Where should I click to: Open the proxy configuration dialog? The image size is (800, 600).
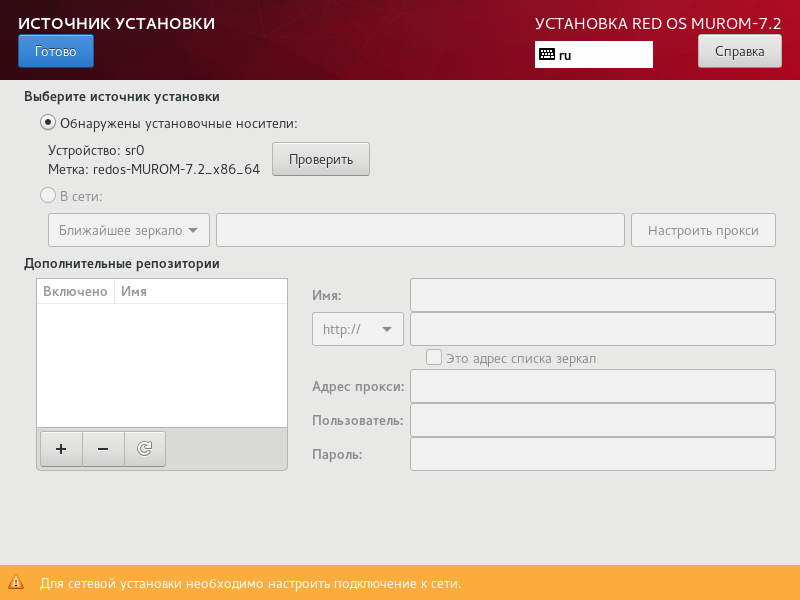point(702,229)
